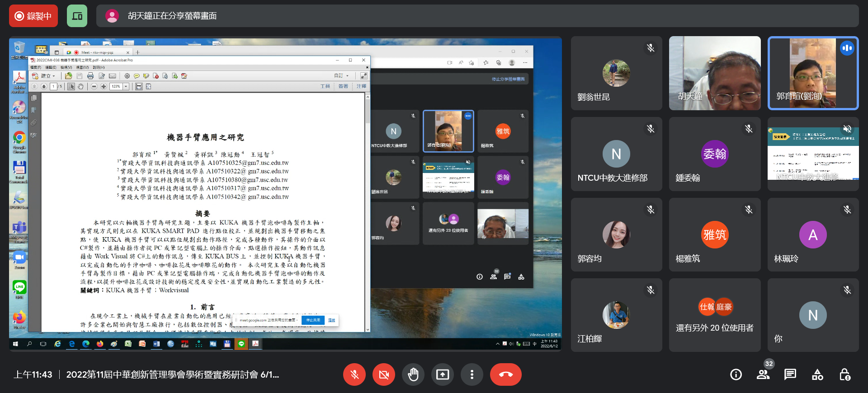Show the participants list panel
Viewport: 868px width, 393px height.
[x=763, y=374]
